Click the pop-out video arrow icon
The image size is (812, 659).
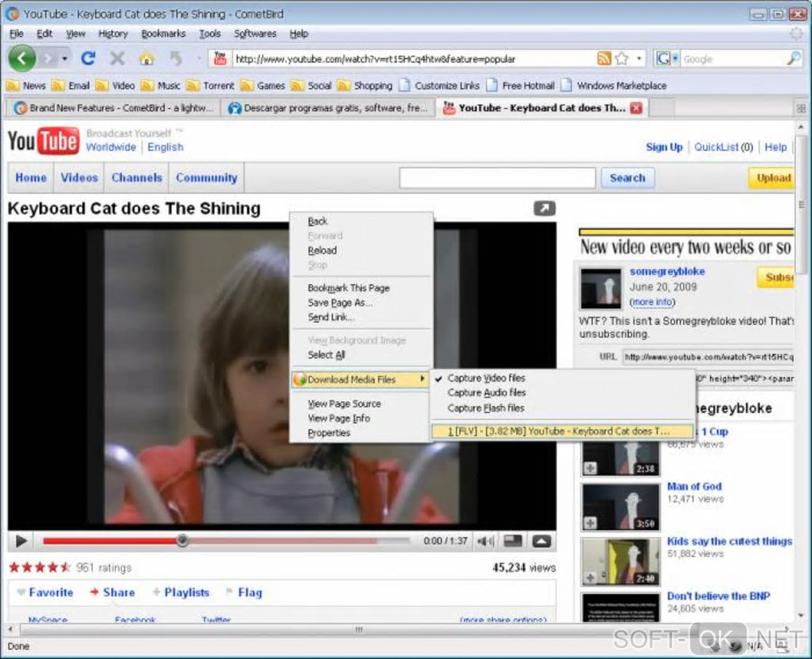click(x=545, y=208)
